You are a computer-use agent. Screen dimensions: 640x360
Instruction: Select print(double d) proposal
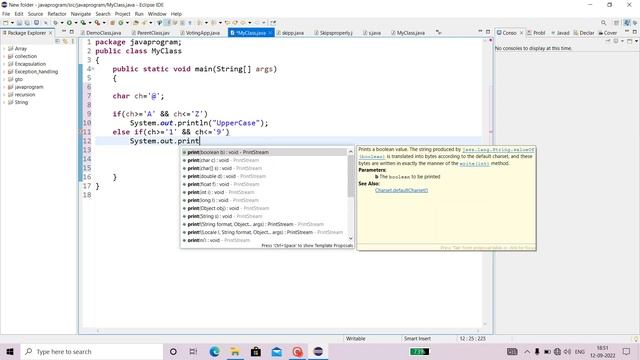264,176
